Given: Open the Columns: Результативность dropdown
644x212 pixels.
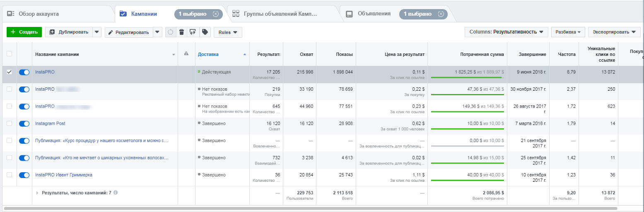Looking at the screenshot, I should coord(506,32).
